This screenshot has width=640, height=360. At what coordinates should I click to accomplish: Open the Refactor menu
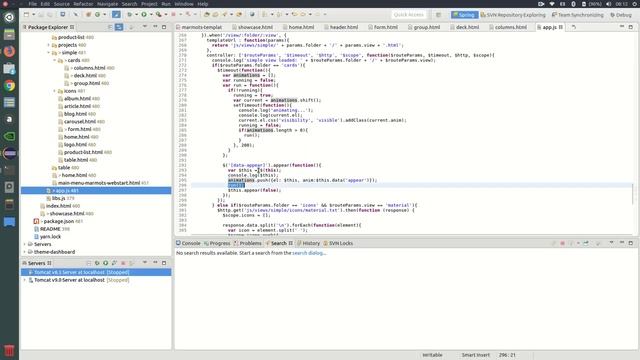(x=83, y=4)
